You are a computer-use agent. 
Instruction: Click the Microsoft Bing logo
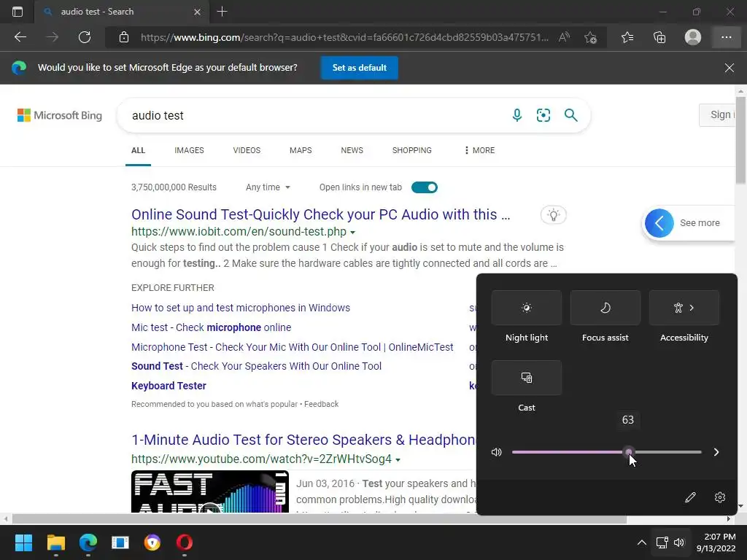point(60,115)
